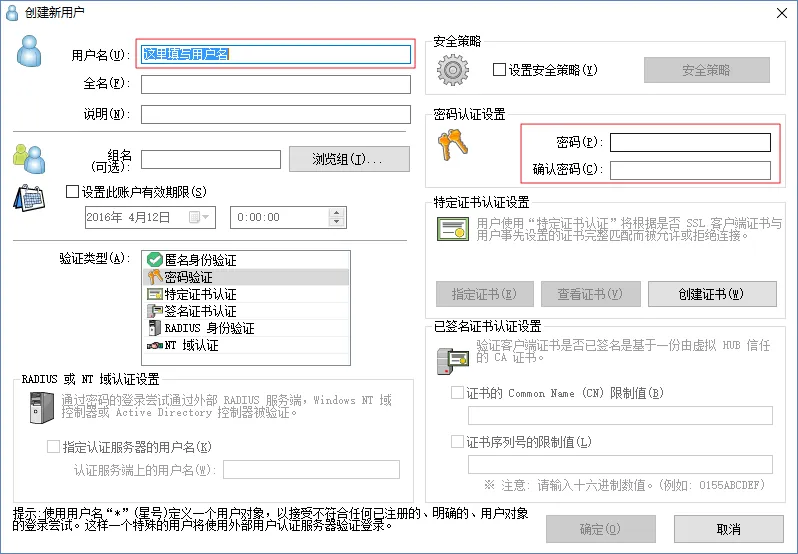Click the 说明(N) input field
The image size is (798, 554).
[276, 114]
